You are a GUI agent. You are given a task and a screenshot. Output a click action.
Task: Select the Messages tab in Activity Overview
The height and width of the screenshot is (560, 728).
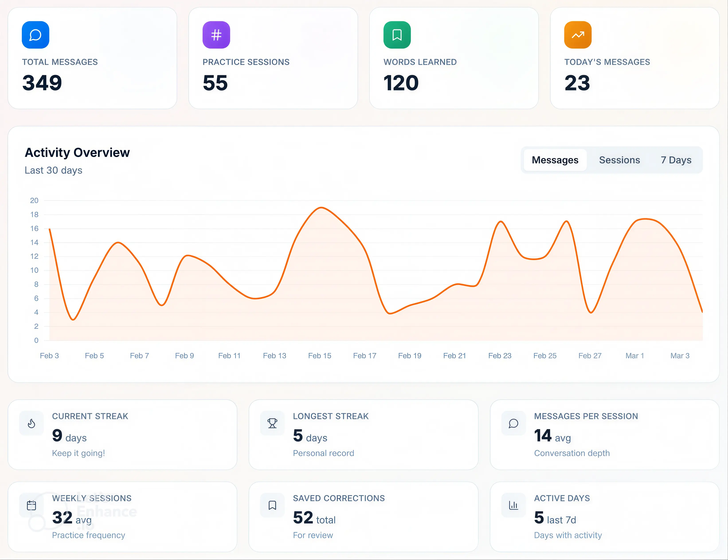click(555, 160)
